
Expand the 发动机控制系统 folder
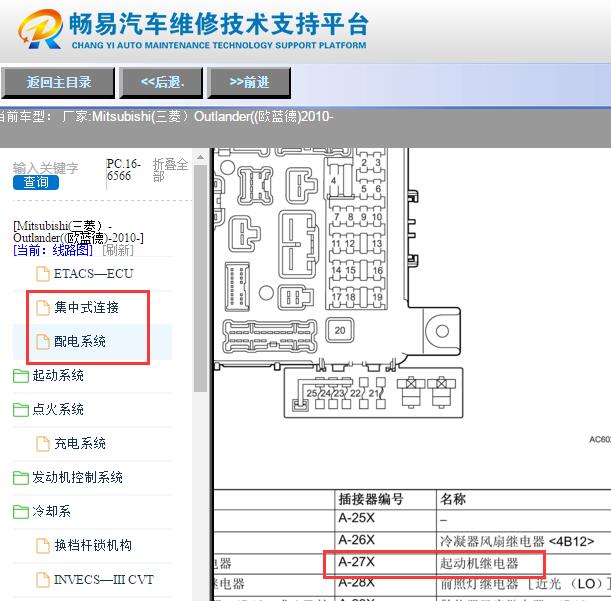(x=78, y=477)
